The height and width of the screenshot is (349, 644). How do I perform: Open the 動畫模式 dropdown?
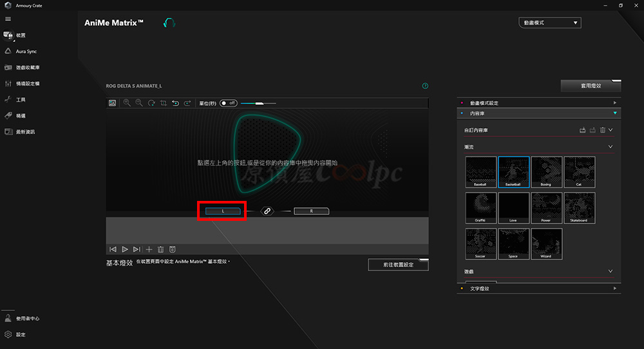(550, 23)
